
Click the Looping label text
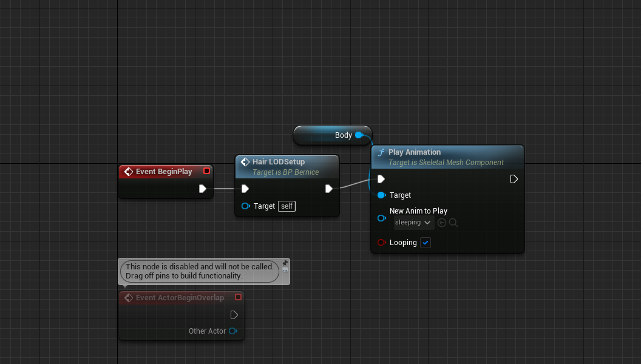coord(403,243)
